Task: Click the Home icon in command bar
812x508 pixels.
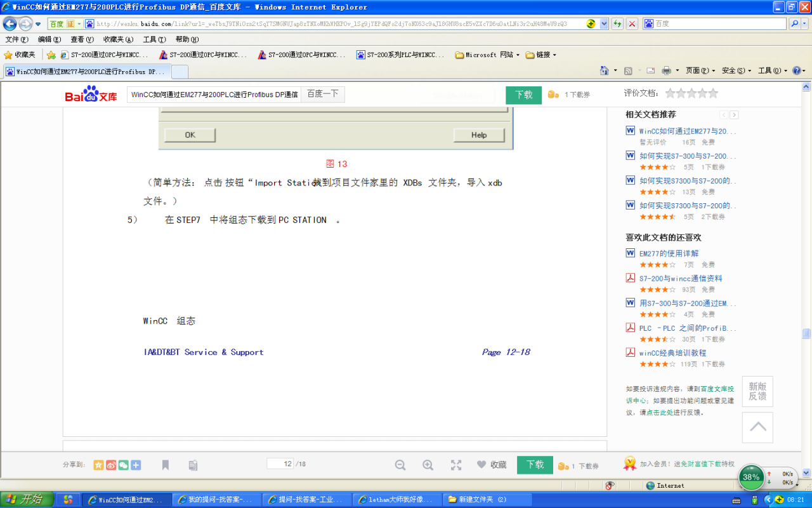Action: click(605, 70)
